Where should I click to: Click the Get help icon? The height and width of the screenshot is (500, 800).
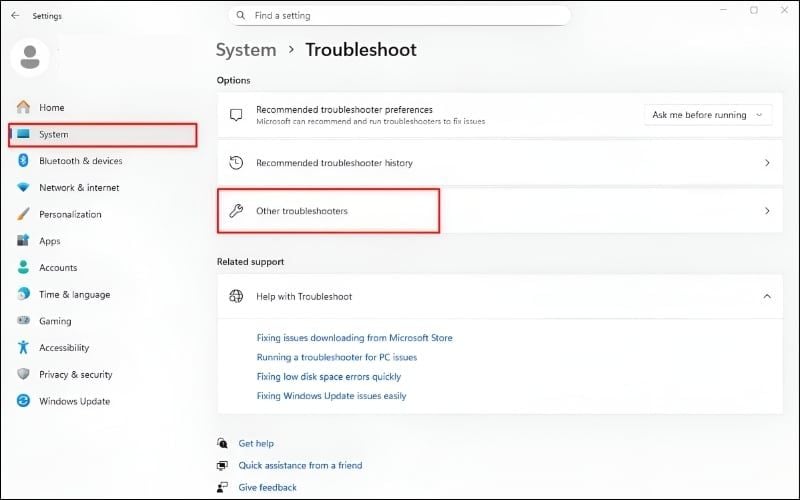222,443
